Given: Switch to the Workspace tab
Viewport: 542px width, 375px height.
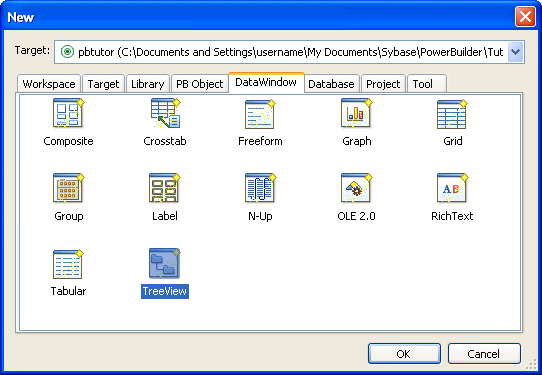Looking at the screenshot, I should tap(49, 84).
